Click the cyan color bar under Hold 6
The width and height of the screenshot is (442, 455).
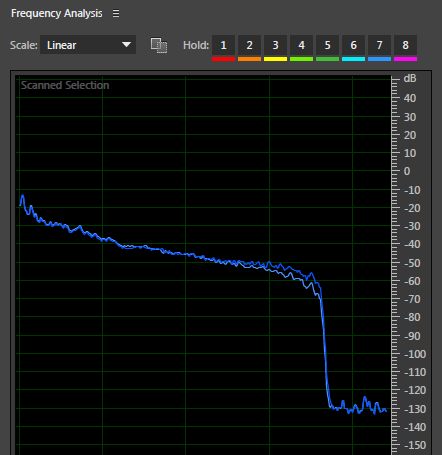pyautogui.click(x=353, y=59)
